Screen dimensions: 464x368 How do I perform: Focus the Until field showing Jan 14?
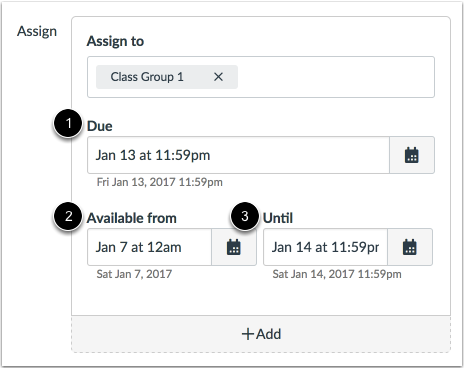325,247
